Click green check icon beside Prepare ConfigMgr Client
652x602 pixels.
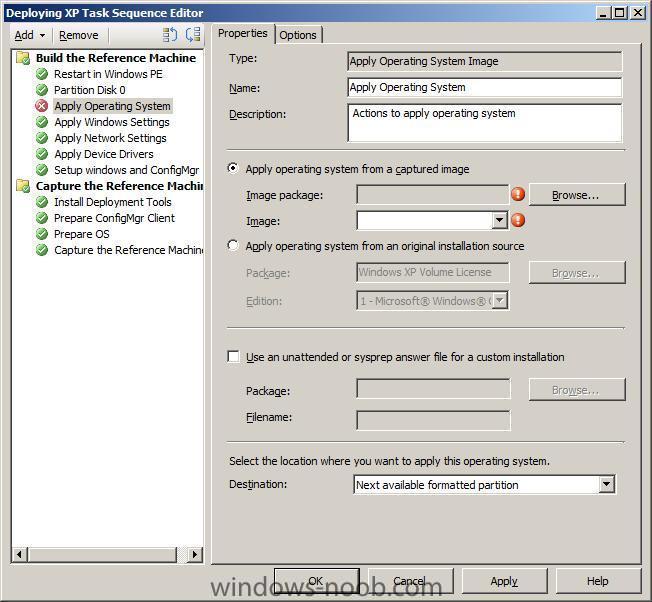click(x=42, y=218)
